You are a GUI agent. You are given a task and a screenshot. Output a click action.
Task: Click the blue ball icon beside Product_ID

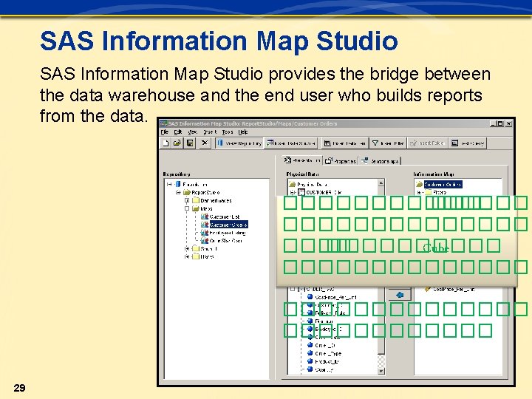(x=310, y=361)
